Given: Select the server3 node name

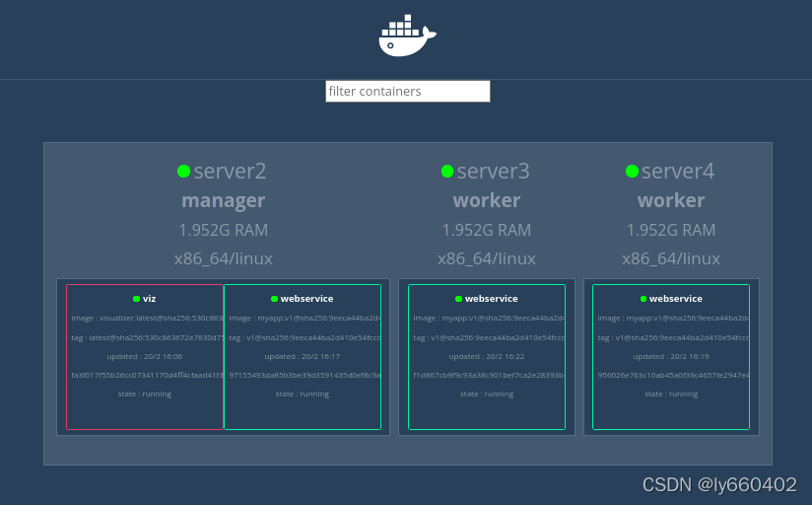Looking at the screenshot, I should pyautogui.click(x=493, y=171).
